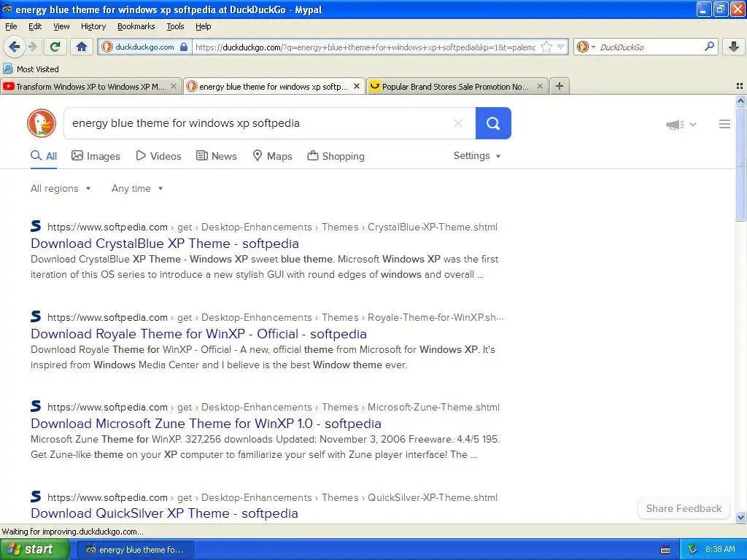Click the Share Feedback button

click(x=684, y=508)
